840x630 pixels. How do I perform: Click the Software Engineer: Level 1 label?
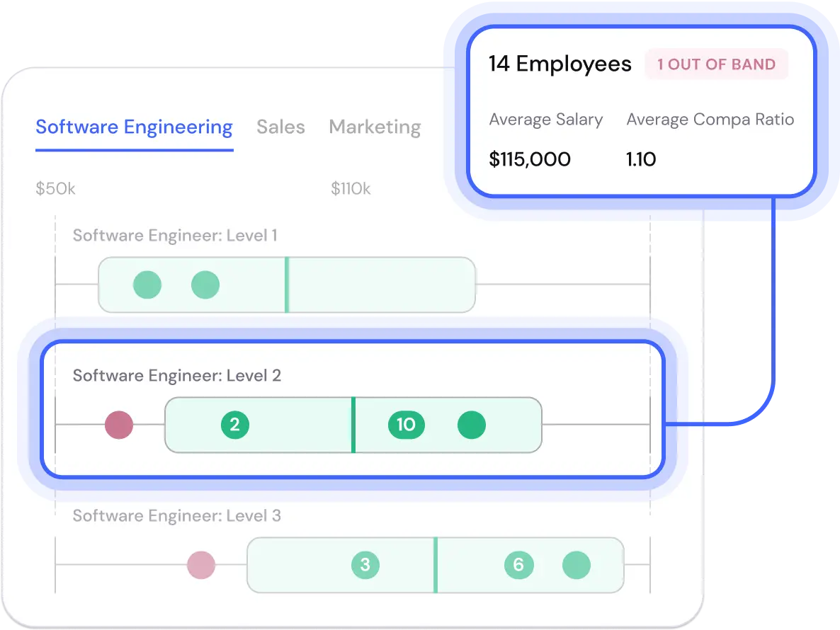point(177,235)
